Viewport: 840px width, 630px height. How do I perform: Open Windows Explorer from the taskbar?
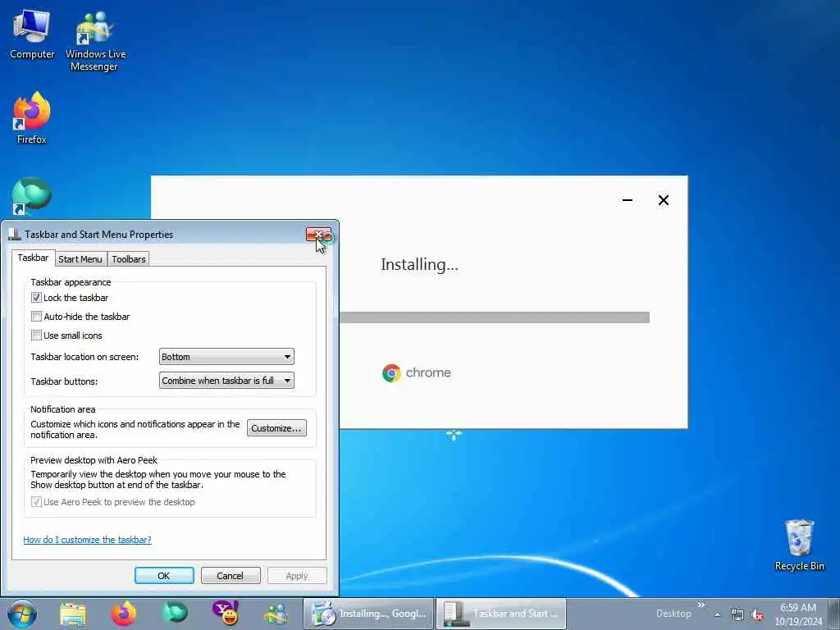tap(73, 614)
